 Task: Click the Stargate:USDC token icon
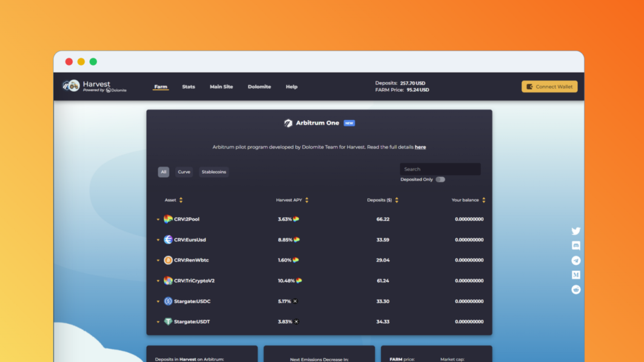point(168,301)
